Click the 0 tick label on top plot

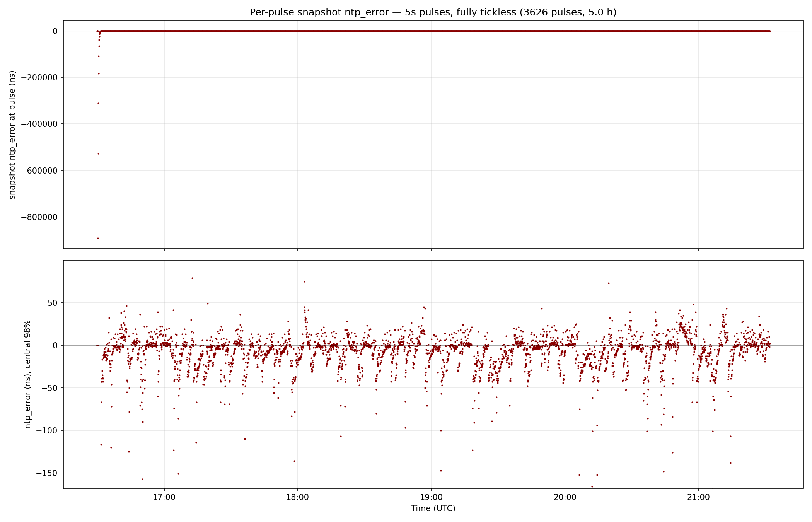[x=55, y=31]
